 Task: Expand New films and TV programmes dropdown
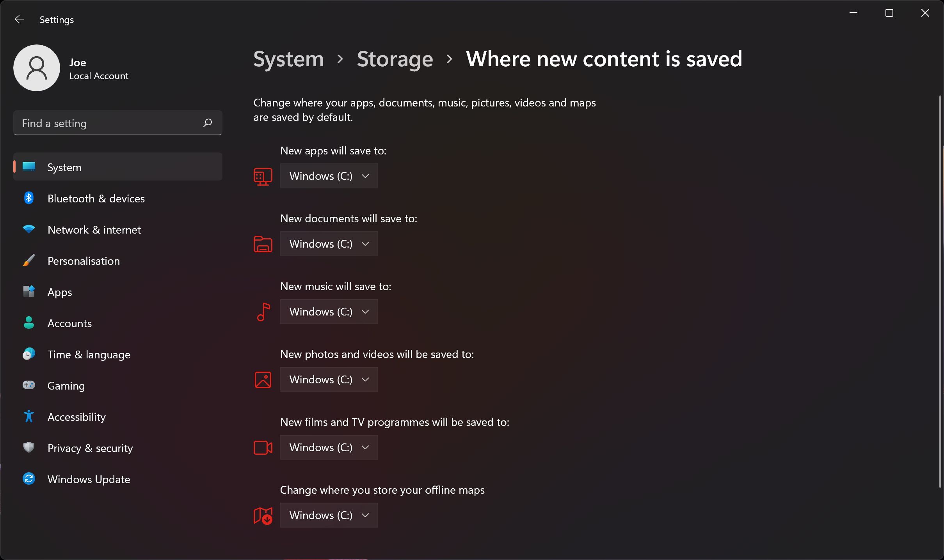[x=328, y=447]
